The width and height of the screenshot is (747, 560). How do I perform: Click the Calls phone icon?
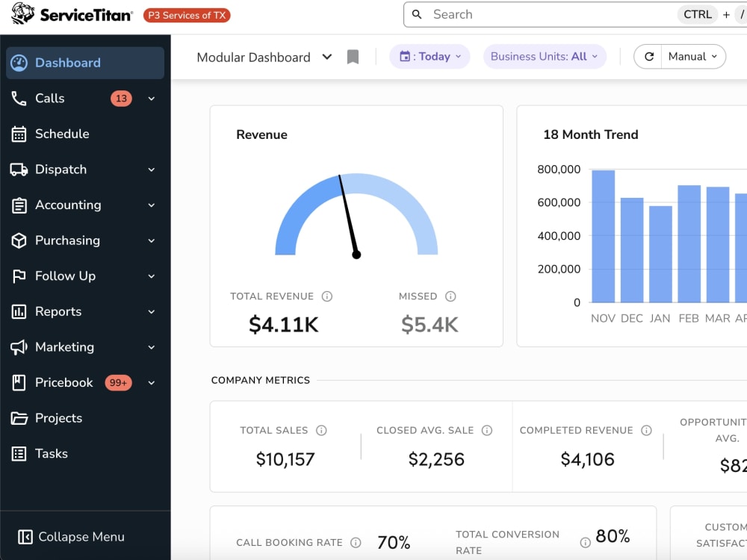19,99
